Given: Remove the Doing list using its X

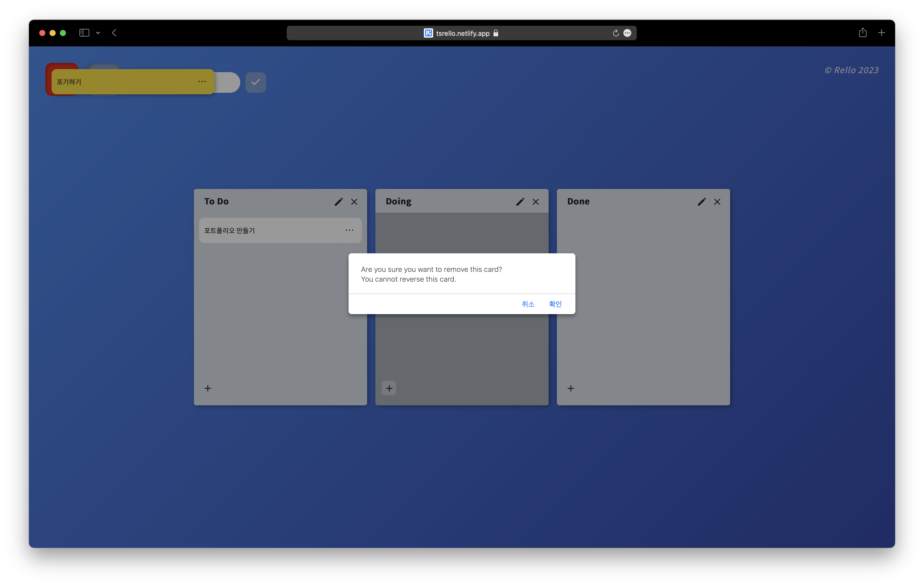Looking at the screenshot, I should click(x=536, y=202).
